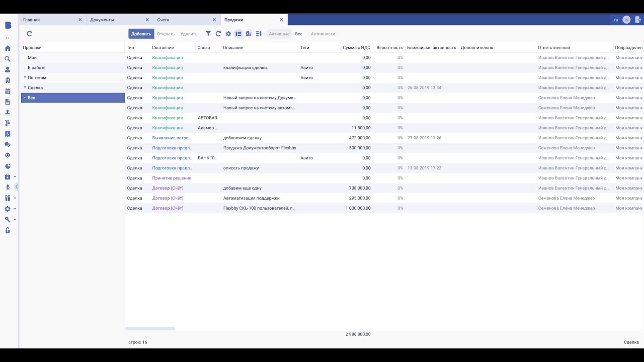
Task: Open the calendar icon in sidebar
Action: 8,91
